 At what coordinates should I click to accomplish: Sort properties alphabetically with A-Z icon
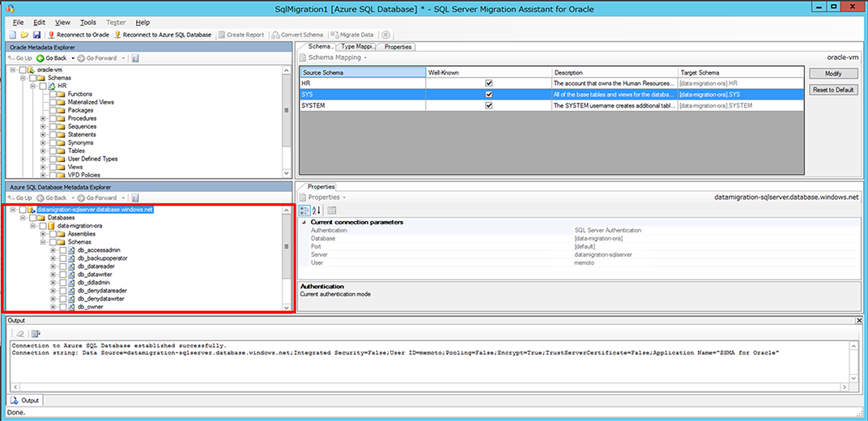click(x=317, y=210)
